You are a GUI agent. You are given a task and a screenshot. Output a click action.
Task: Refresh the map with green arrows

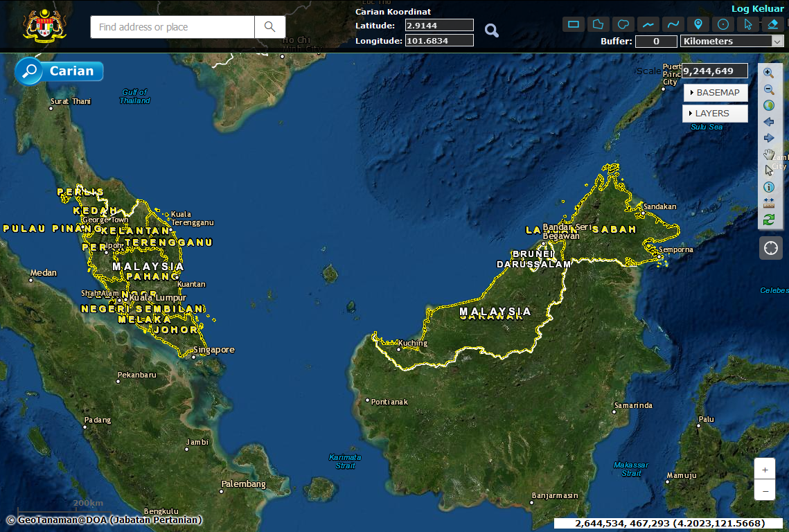coord(768,220)
